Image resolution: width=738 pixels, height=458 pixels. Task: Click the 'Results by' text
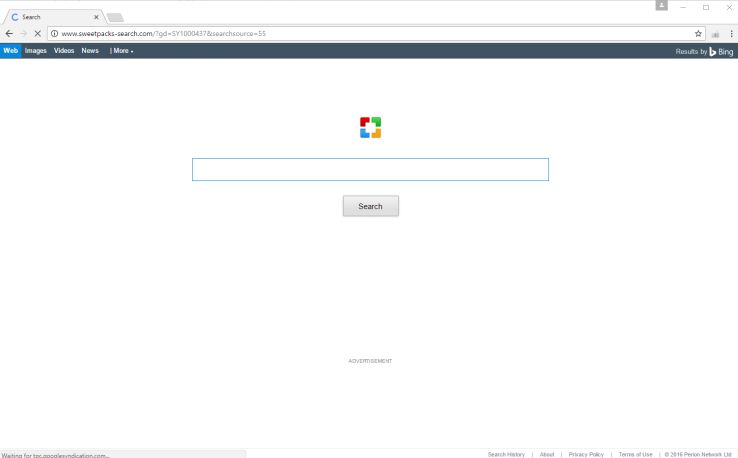[x=691, y=51]
